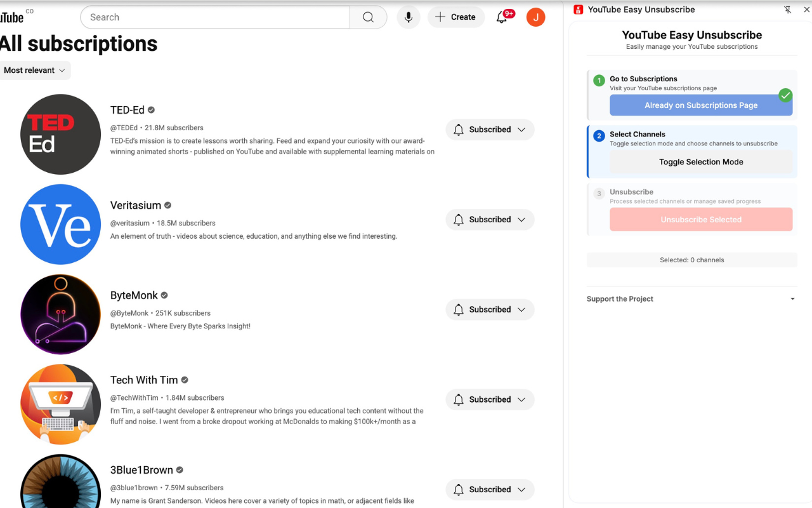
Task: Click the Veritasium channel avatar
Action: click(x=61, y=224)
